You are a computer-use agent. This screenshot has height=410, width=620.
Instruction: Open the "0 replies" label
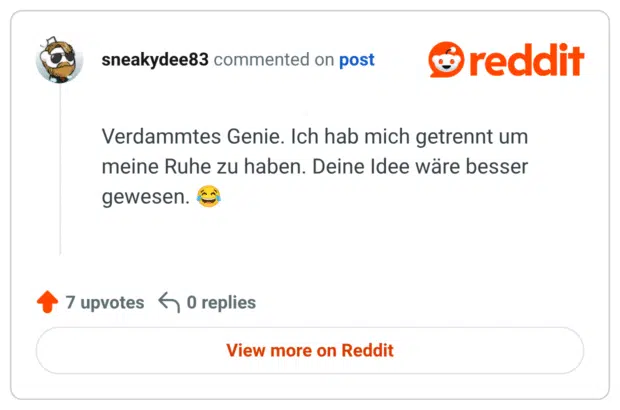221,302
